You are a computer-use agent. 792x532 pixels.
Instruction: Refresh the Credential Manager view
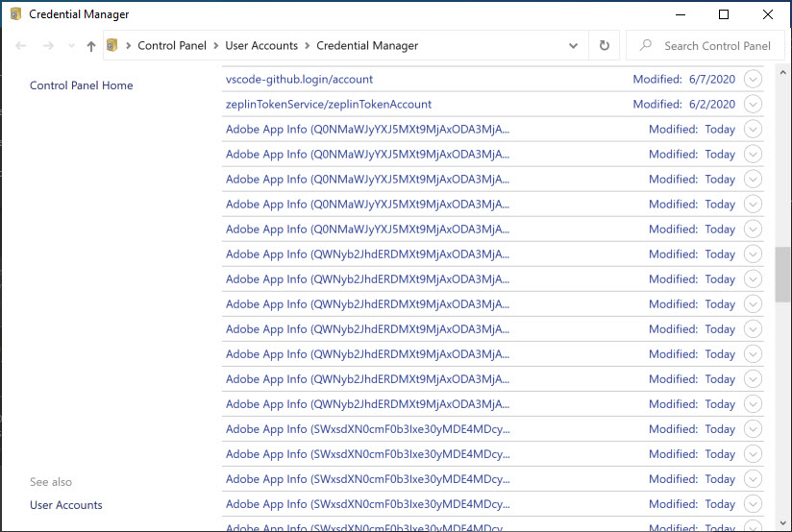coord(605,45)
